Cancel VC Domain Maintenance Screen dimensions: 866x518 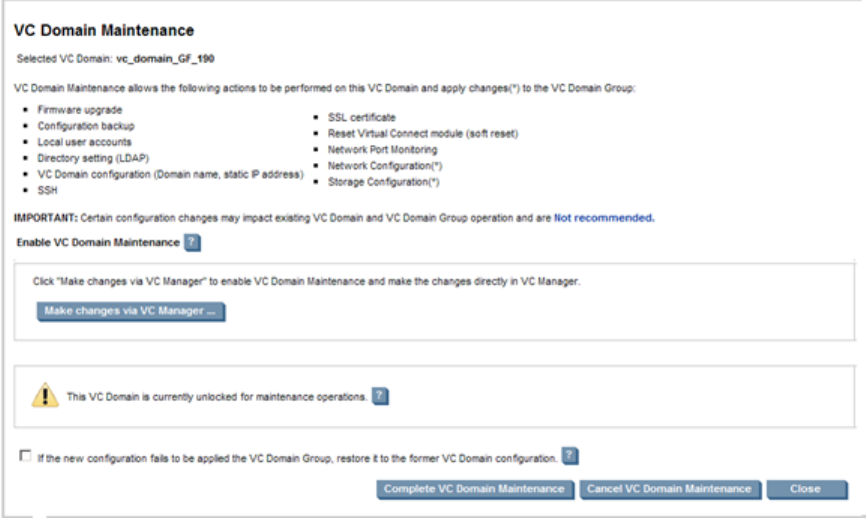(669, 489)
